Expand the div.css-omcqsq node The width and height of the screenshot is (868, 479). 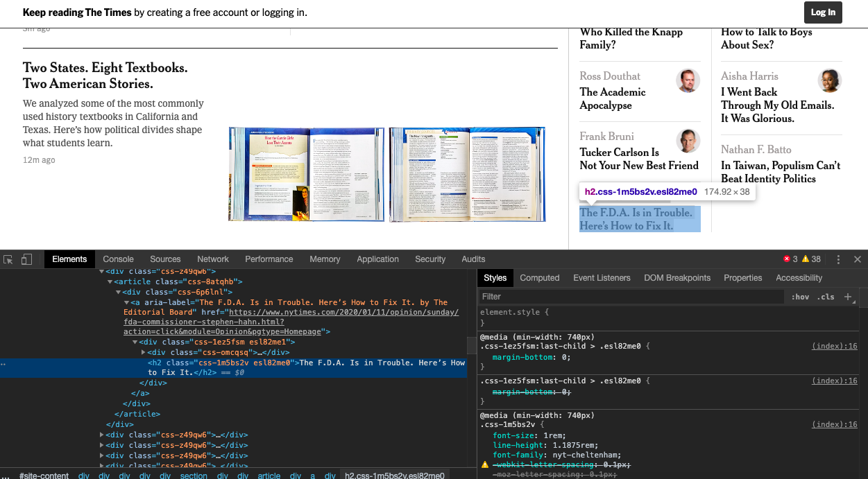144,352
